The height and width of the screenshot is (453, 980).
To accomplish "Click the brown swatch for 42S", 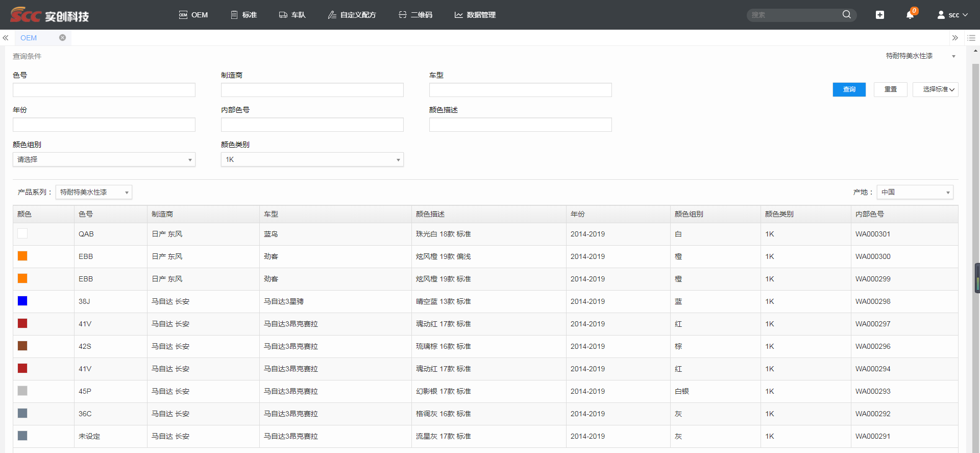I will tap(22, 346).
